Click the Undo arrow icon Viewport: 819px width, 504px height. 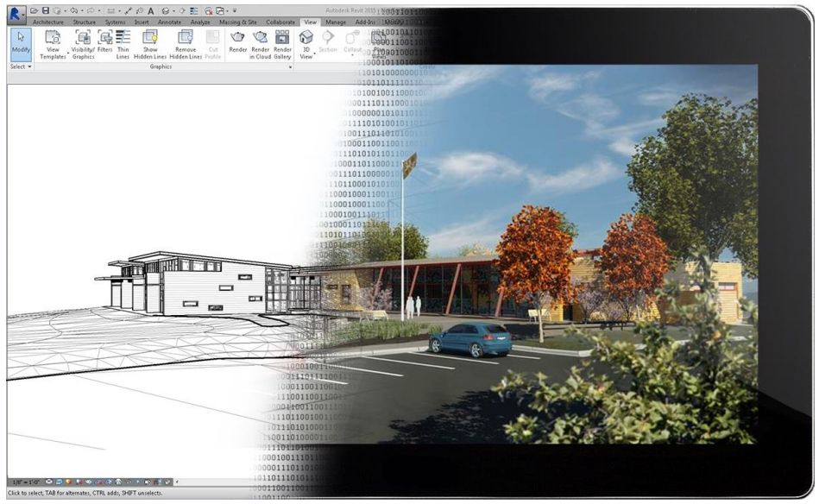(x=73, y=11)
